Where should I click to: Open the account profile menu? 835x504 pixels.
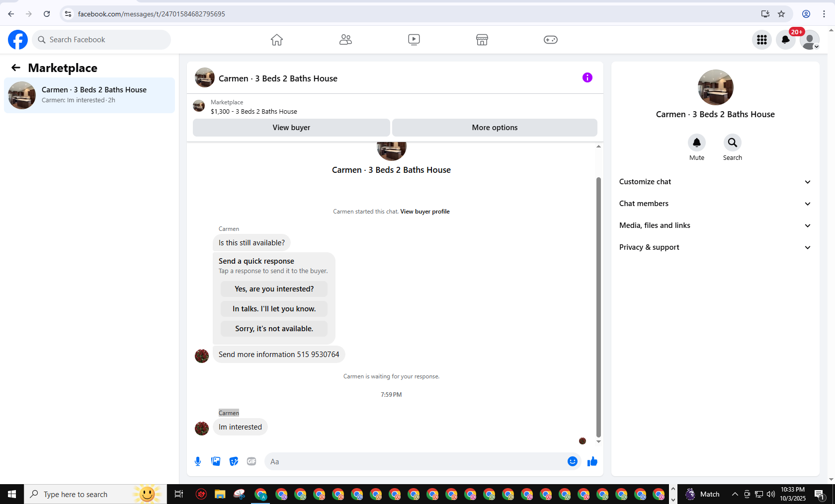810,40
